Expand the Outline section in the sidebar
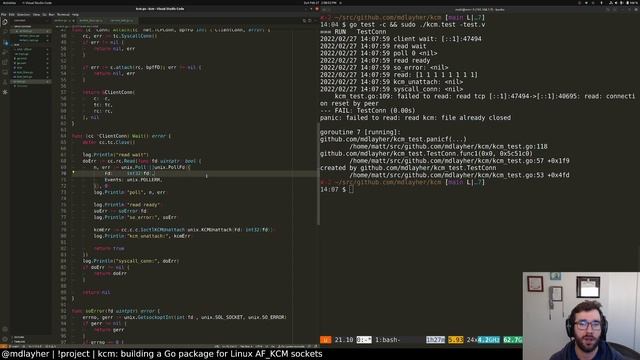 (19, 337)
